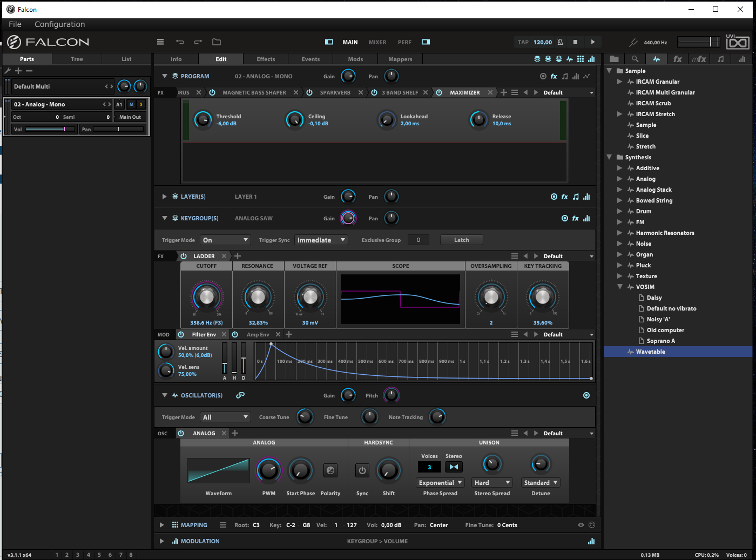Toggle the left sidebar panel icon

click(329, 42)
